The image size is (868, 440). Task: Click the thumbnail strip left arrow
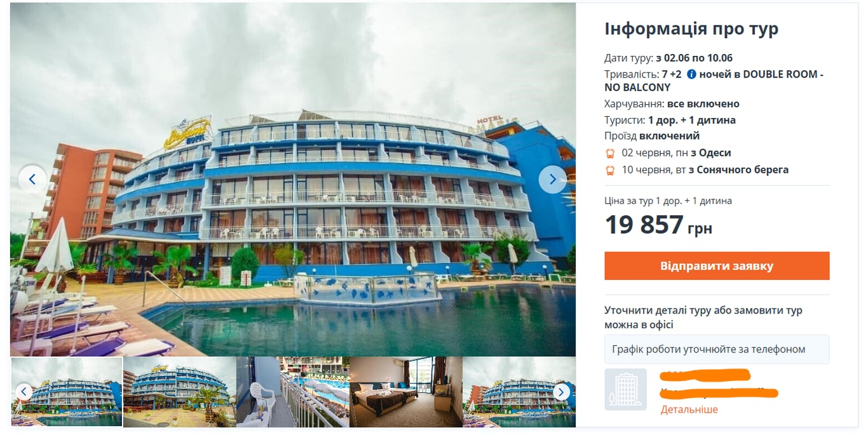coord(24,392)
